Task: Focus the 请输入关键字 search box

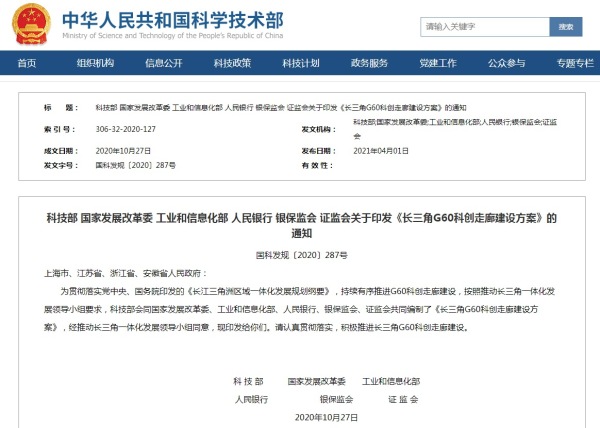Action: click(x=480, y=27)
